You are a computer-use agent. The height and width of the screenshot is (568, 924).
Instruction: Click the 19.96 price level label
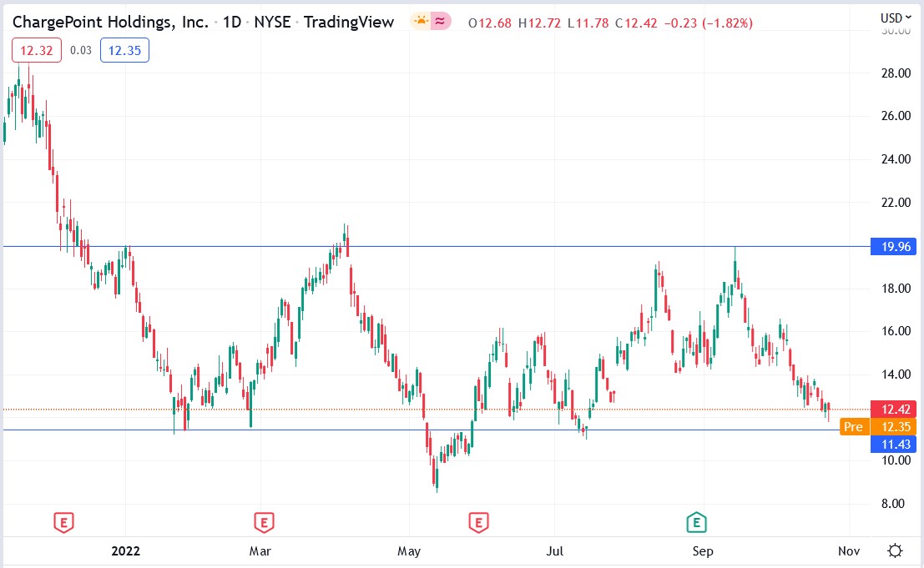[x=895, y=247]
